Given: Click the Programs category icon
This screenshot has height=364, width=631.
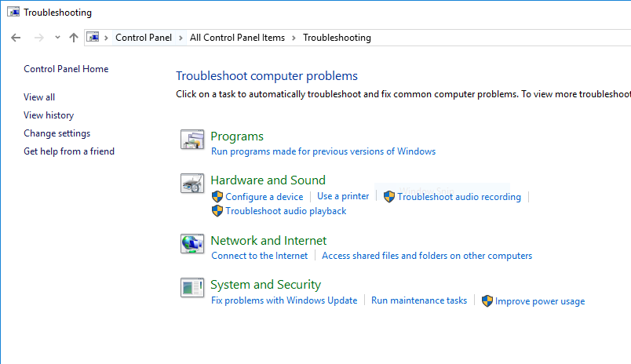Looking at the screenshot, I should (192, 140).
